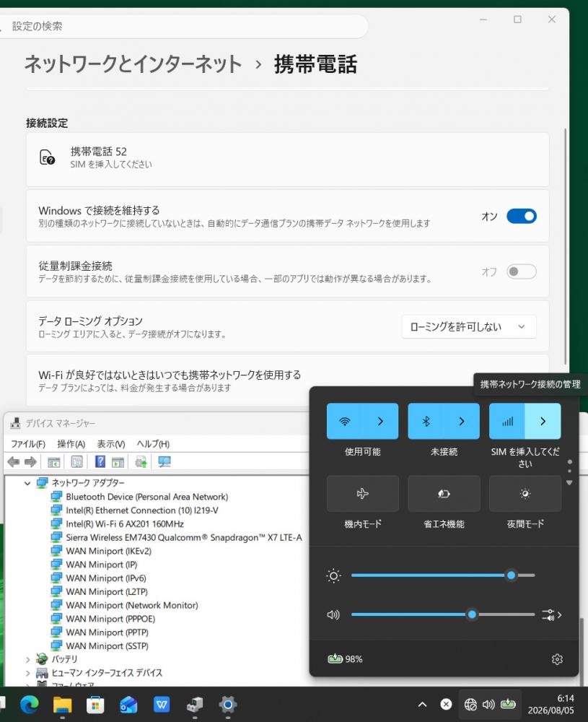Click the properties toolbar icon
The image size is (588, 722).
pos(76,461)
